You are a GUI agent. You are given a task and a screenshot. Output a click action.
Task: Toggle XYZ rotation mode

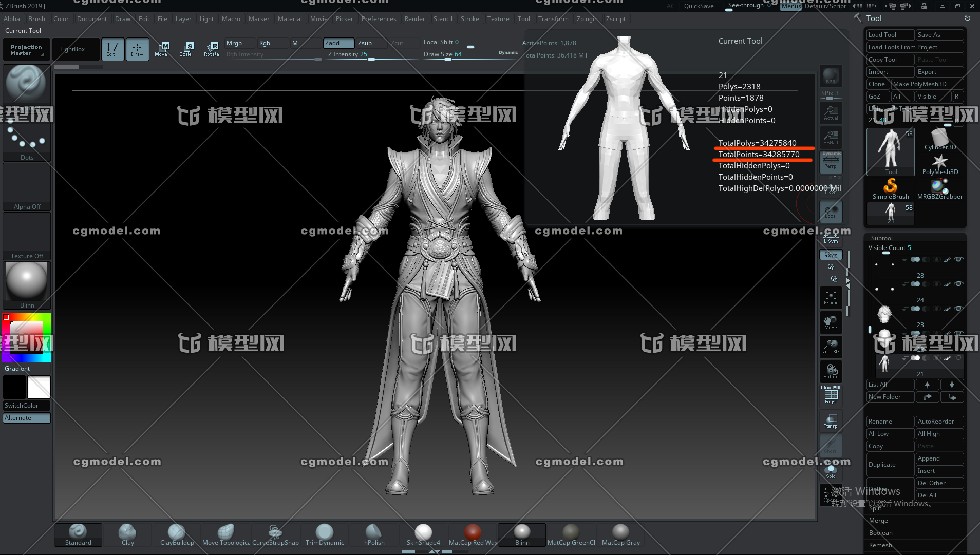[831, 255]
